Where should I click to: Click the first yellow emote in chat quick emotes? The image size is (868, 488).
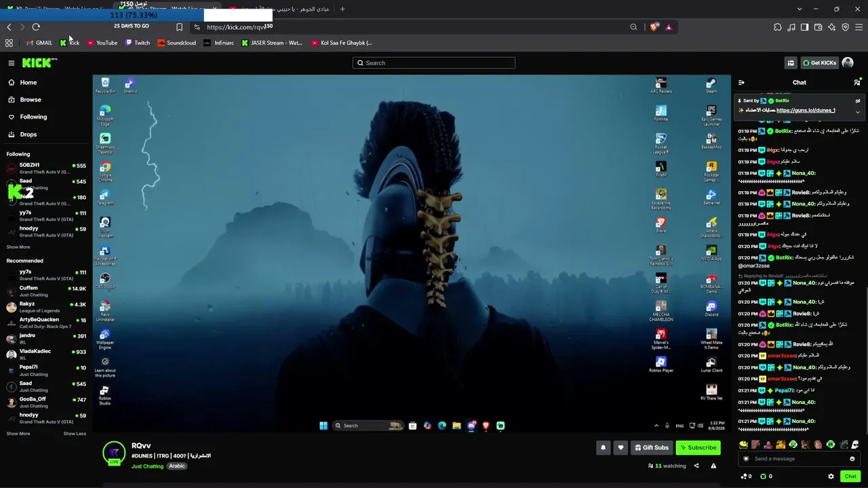744,445
